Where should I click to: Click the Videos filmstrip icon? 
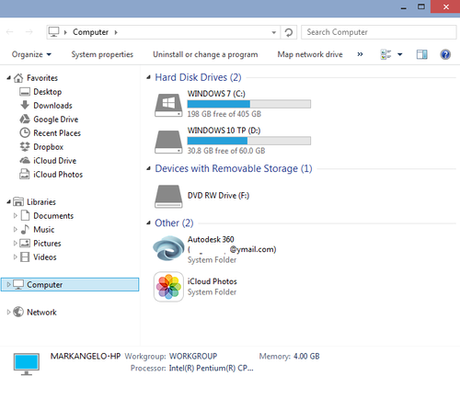pos(25,257)
